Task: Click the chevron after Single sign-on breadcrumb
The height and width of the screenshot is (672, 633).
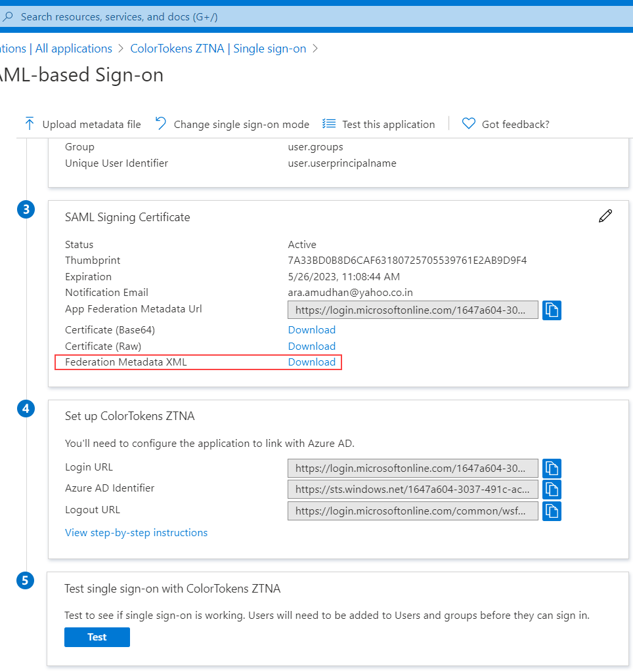Action: point(315,49)
